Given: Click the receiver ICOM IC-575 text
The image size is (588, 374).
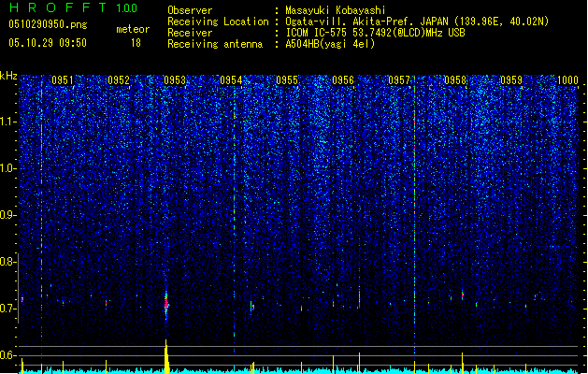Looking at the screenshot, I should (x=375, y=33).
